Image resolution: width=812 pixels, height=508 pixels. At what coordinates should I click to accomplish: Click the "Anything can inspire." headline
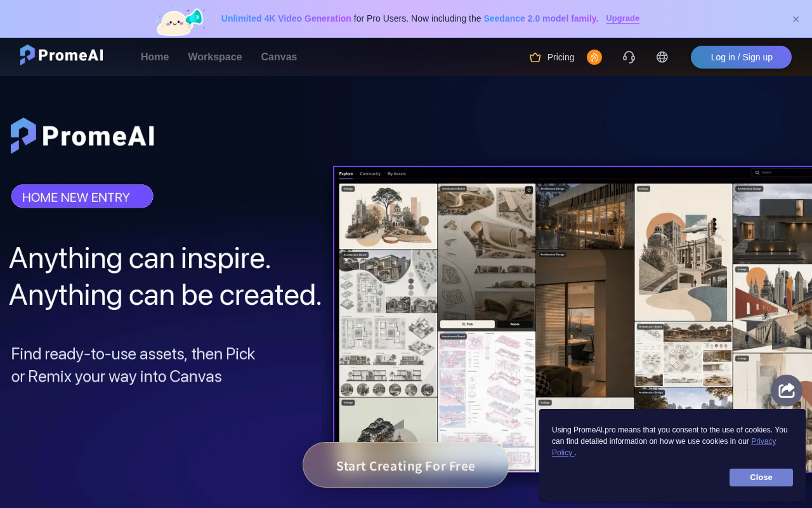[x=140, y=258]
